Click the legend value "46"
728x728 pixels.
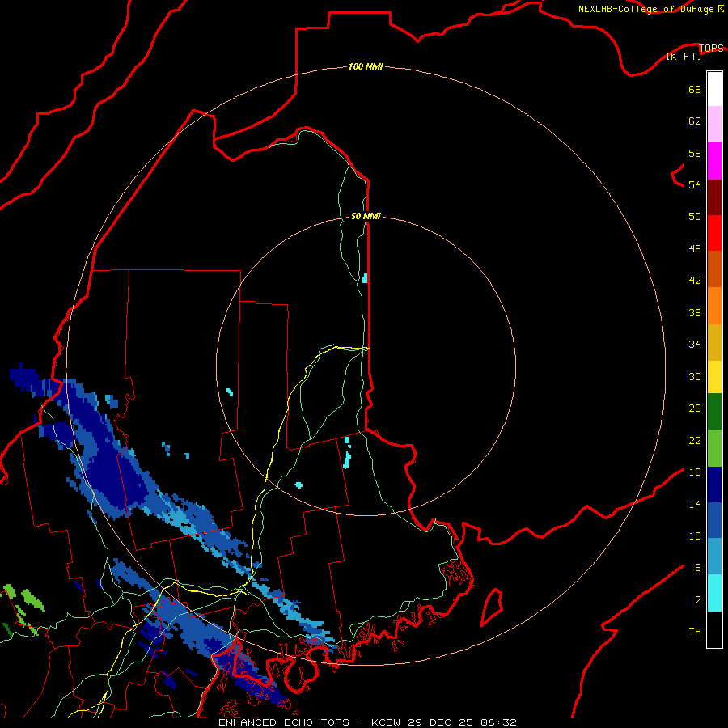tap(695, 249)
